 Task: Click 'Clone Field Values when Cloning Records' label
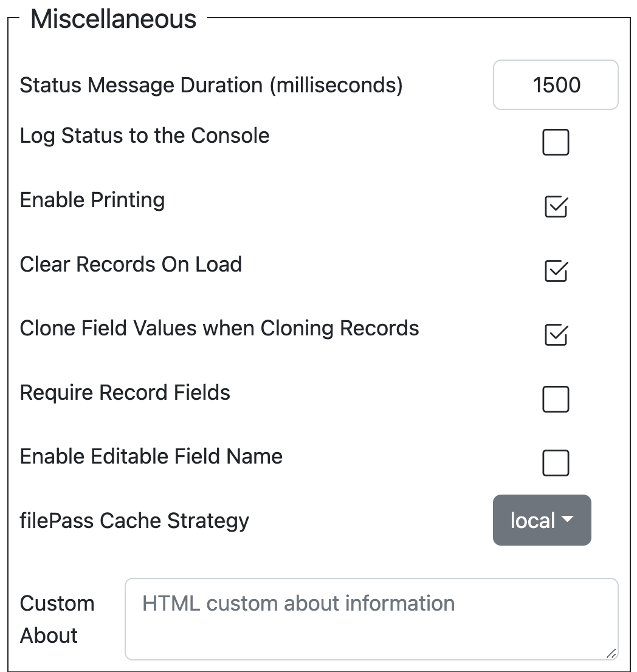coord(219,328)
